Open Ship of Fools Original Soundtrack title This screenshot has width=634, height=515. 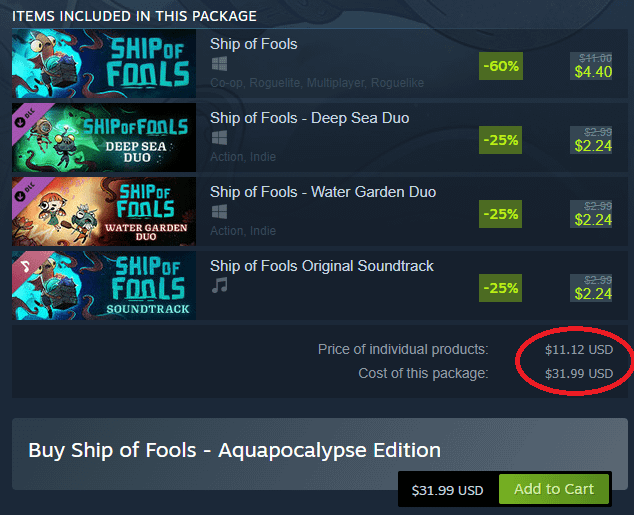pyautogui.click(x=321, y=266)
